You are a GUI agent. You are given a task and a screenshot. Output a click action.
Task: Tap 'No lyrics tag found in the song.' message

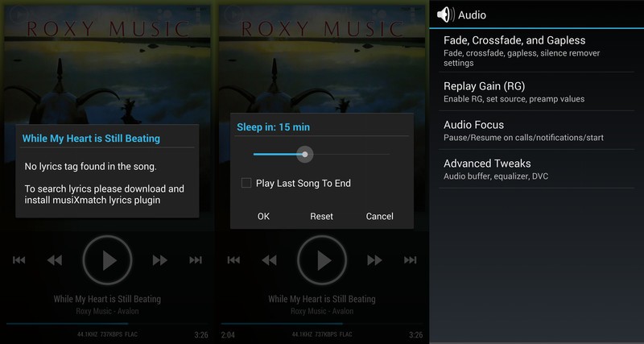pyautogui.click(x=90, y=167)
